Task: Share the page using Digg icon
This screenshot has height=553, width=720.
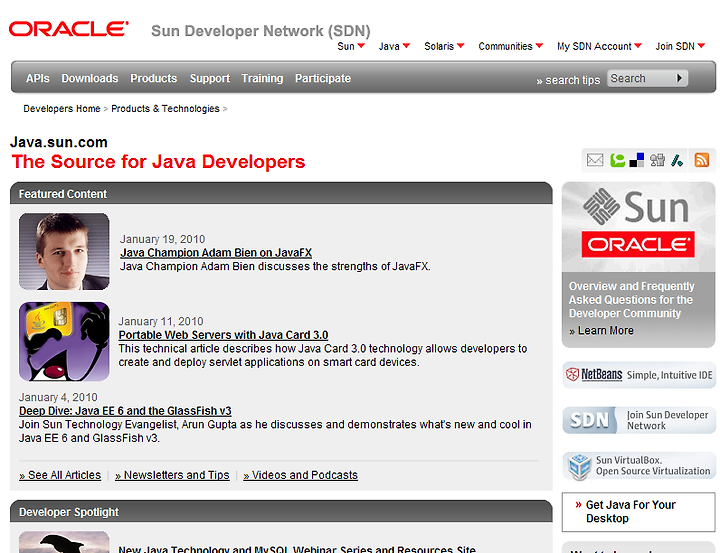Action: tap(657, 160)
